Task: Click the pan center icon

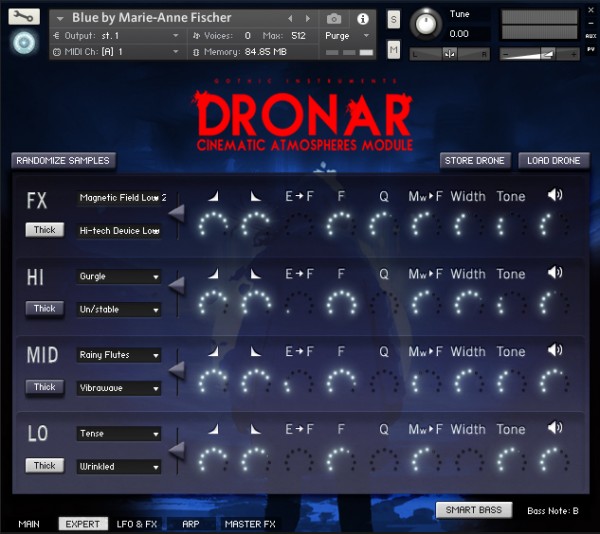Action: (x=450, y=54)
